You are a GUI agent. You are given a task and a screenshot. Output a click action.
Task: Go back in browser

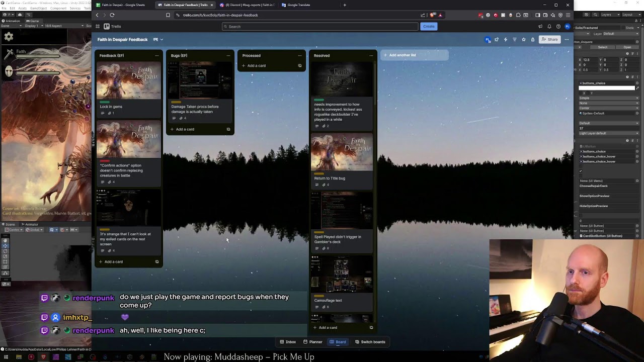pyautogui.click(x=97, y=15)
